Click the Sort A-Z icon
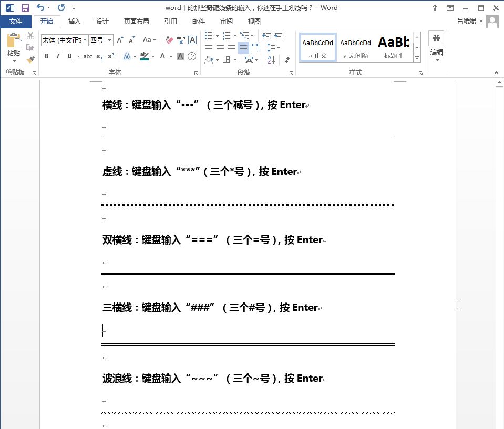Image resolution: width=504 pixels, height=429 pixels. (x=271, y=59)
